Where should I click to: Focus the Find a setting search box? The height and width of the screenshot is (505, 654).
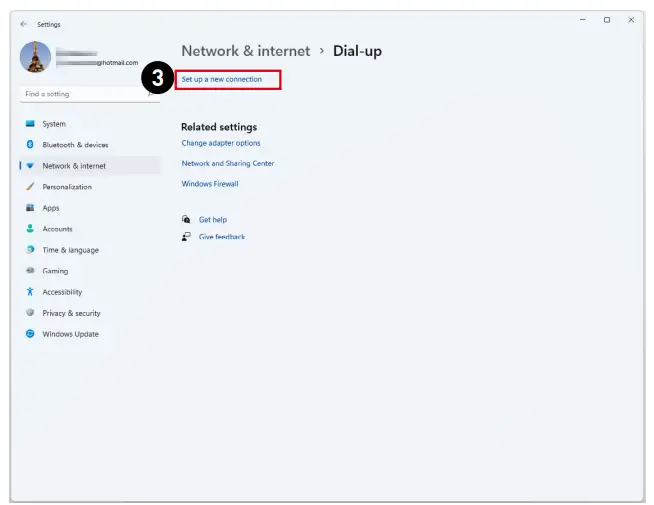85,94
